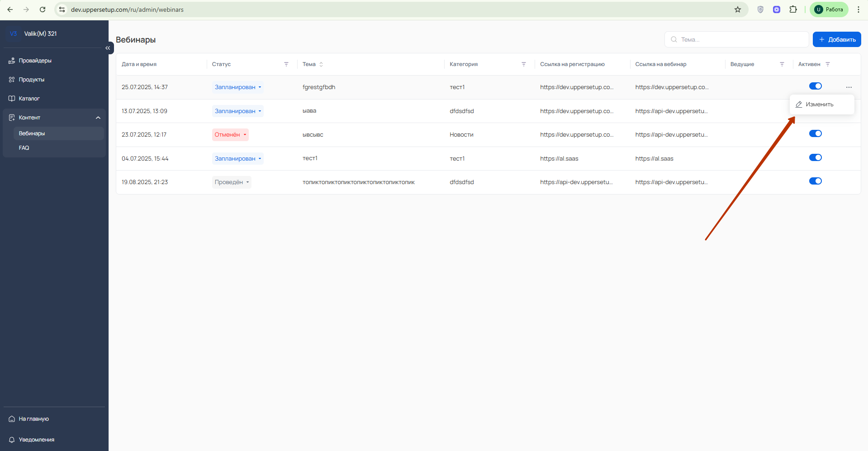
Task: Open status dropdown for fgrestgfbdh webinar
Action: pos(238,87)
